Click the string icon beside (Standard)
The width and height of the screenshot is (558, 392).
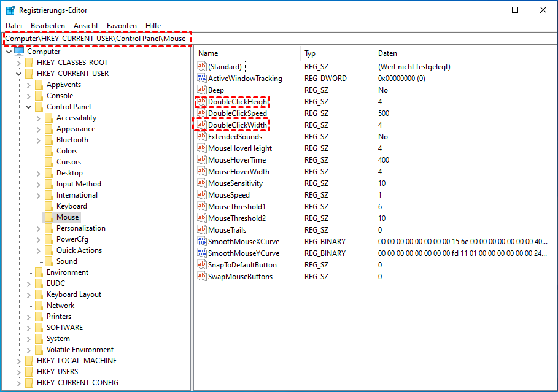[202, 66]
